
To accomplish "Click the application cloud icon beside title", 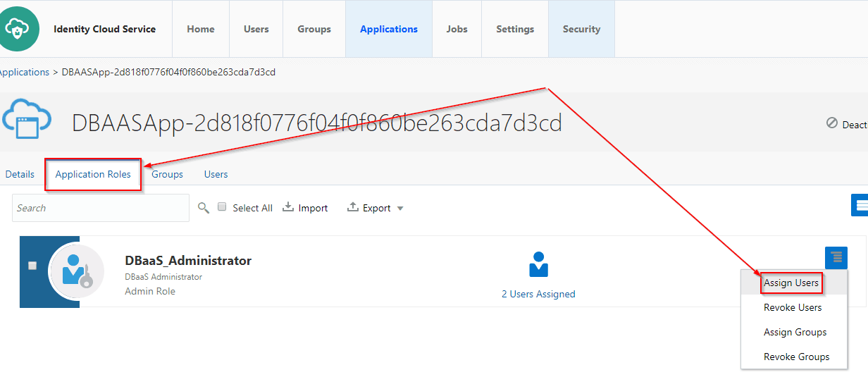I will coord(27,120).
